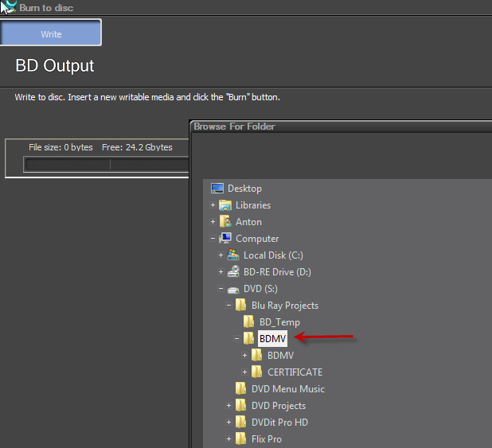The height and width of the screenshot is (448, 492).
Task: Collapse the DVD (S:) drive
Action: [x=221, y=288]
